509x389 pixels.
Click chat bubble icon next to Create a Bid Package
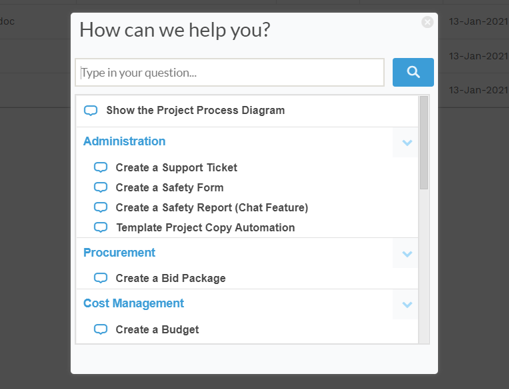coord(100,278)
